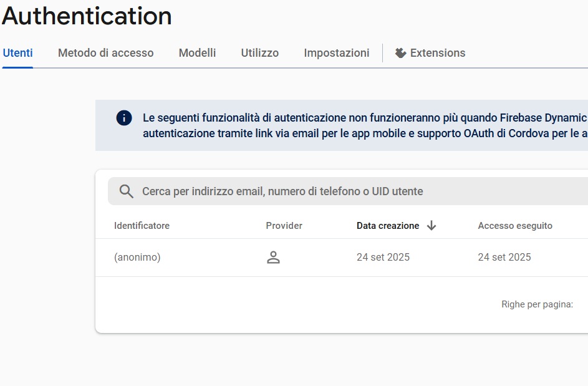Select the Impostazioni tab
The height and width of the screenshot is (386, 588).
(x=336, y=53)
